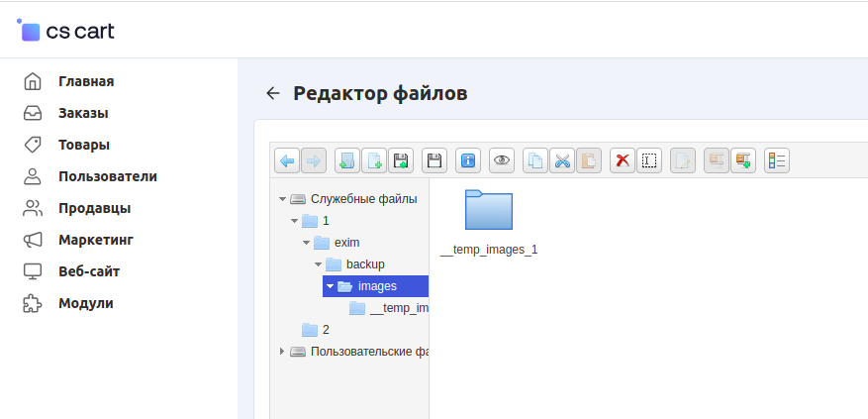
Task: Select the __temp_im folder in tree
Action: coord(399,308)
